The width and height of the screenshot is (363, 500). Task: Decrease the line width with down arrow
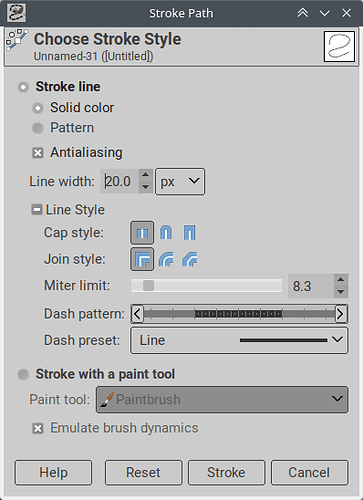[x=145, y=187]
